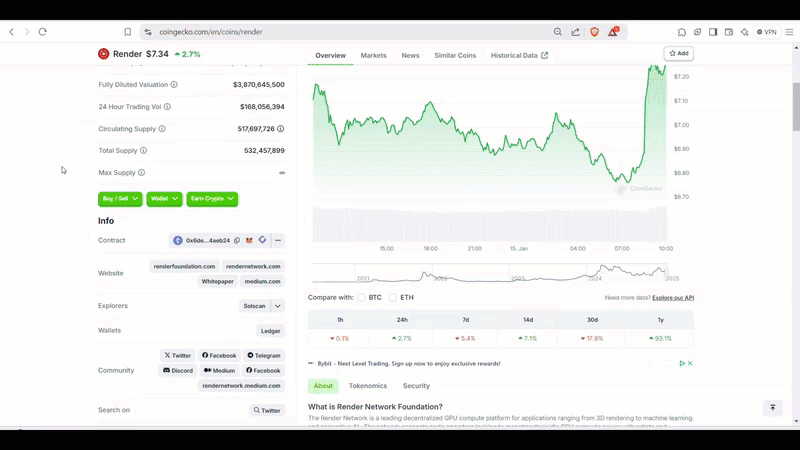Open the medium.com website link

point(262,281)
